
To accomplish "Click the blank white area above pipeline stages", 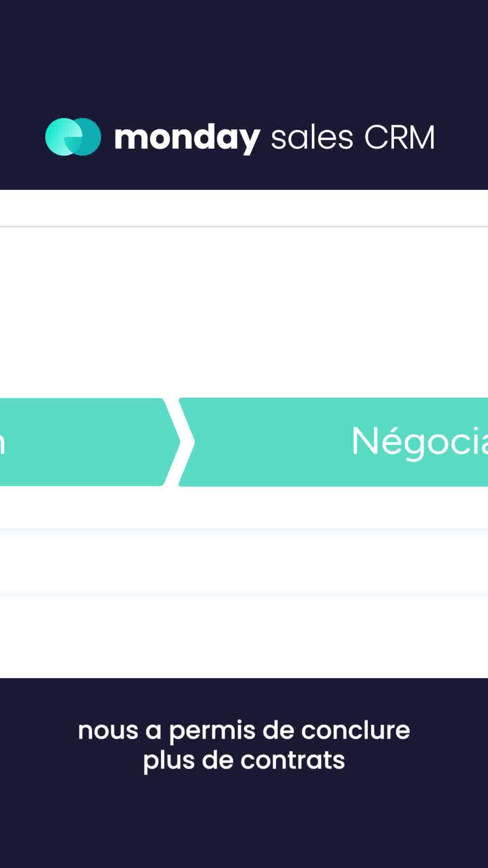I will [244, 312].
